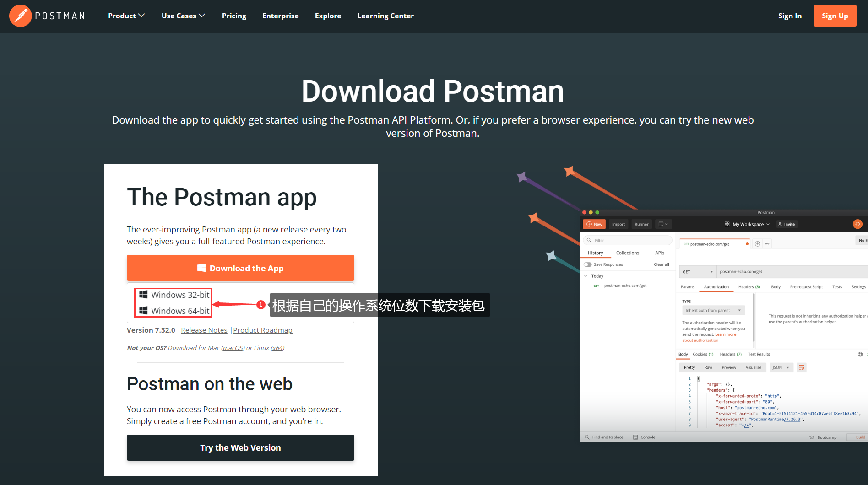
Task: Click the Invite button
Action: (787, 224)
